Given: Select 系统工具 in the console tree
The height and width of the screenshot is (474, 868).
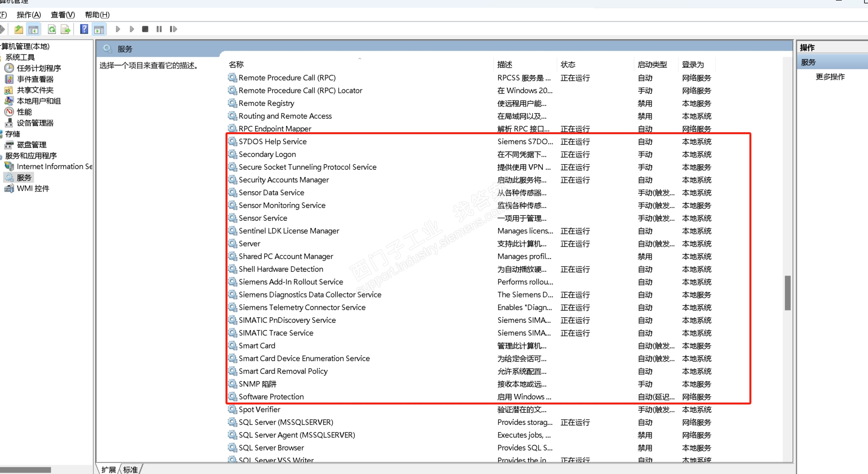Looking at the screenshot, I should (20, 57).
